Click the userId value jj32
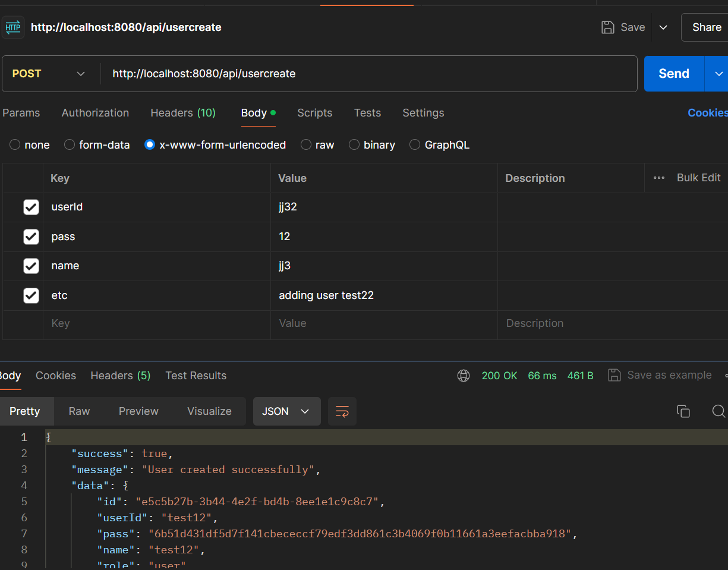 click(x=288, y=207)
